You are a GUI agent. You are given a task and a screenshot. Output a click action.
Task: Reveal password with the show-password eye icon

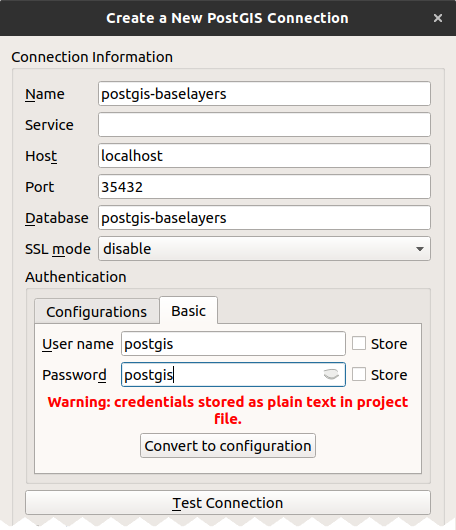tap(331, 374)
